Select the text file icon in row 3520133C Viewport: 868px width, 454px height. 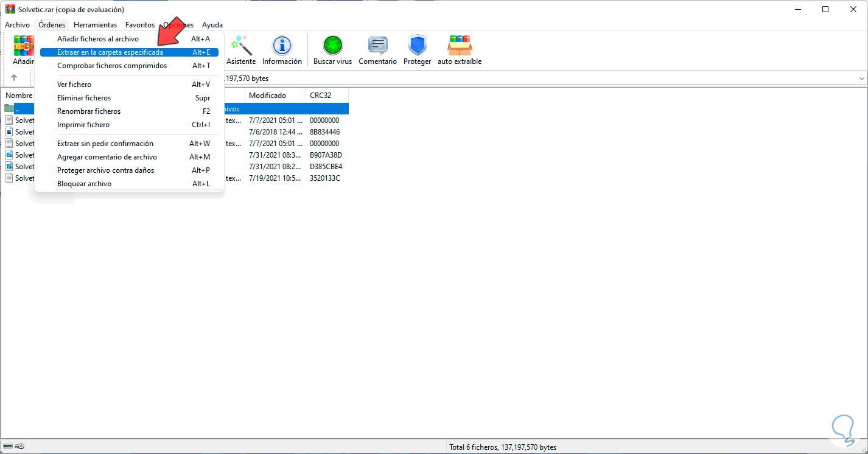tap(9, 178)
